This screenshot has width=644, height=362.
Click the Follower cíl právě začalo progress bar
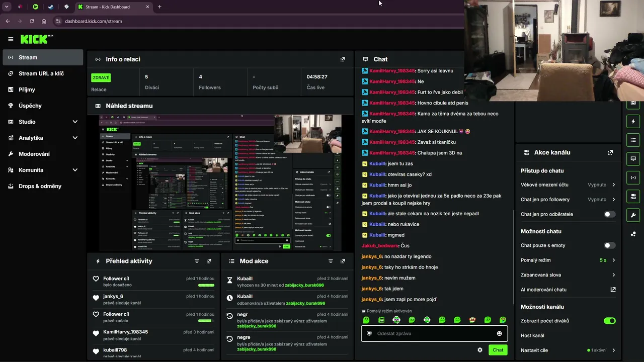[x=206, y=321]
